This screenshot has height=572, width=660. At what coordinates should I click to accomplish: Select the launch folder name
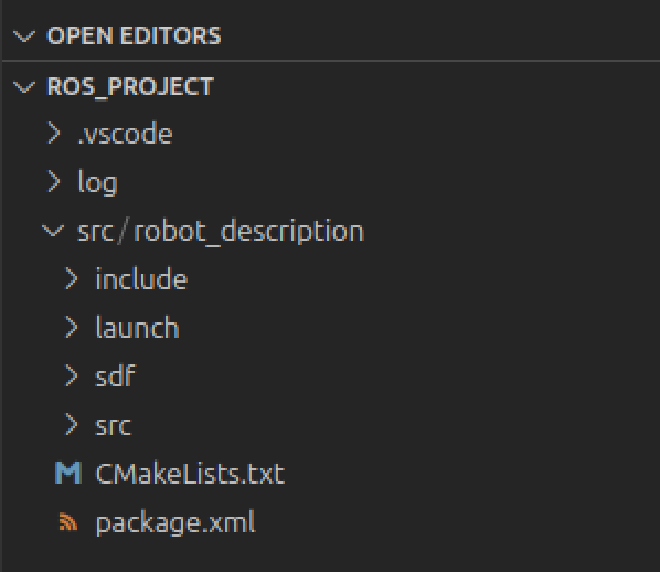click(x=138, y=327)
